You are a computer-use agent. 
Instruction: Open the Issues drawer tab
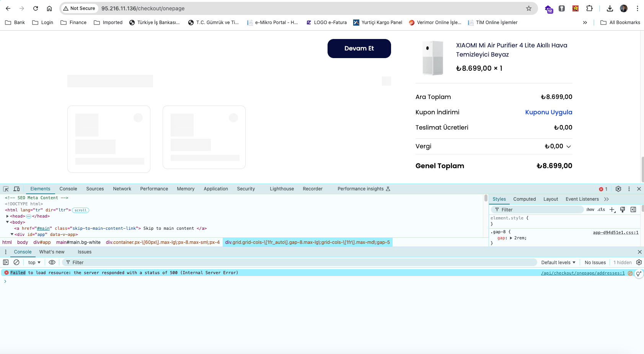(x=85, y=252)
